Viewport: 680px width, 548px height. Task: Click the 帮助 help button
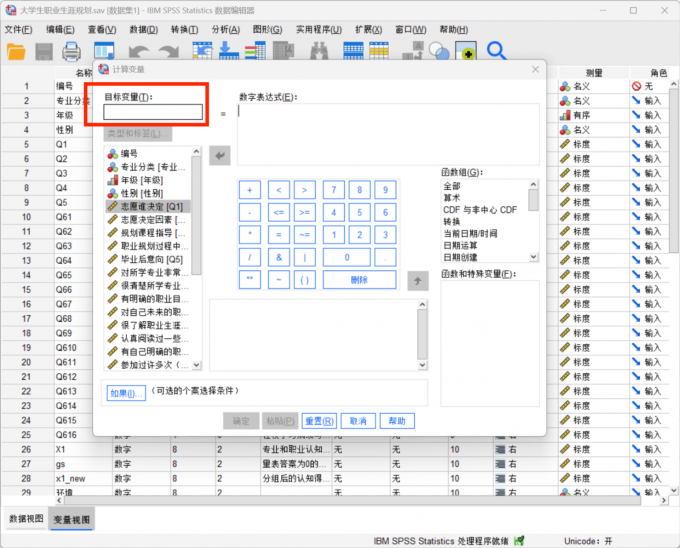397,421
